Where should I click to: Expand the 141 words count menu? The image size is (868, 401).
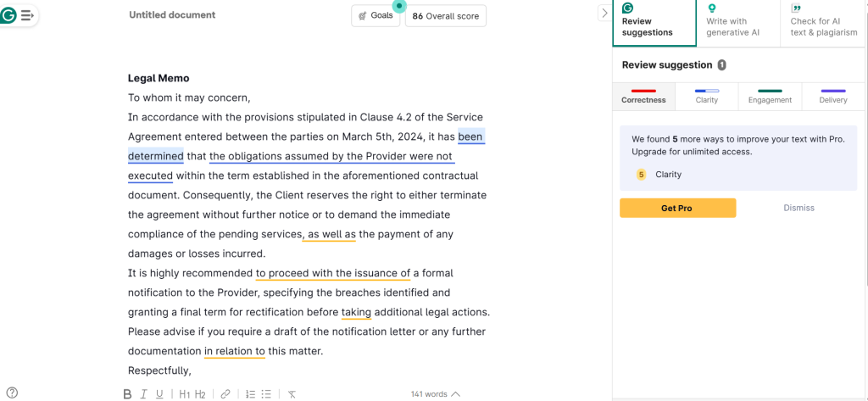click(435, 393)
